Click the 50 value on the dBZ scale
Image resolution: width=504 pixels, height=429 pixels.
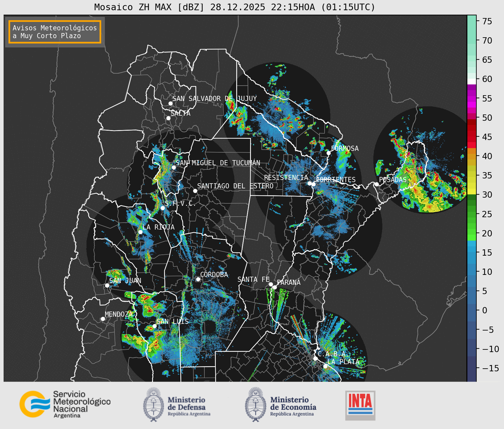487,118
